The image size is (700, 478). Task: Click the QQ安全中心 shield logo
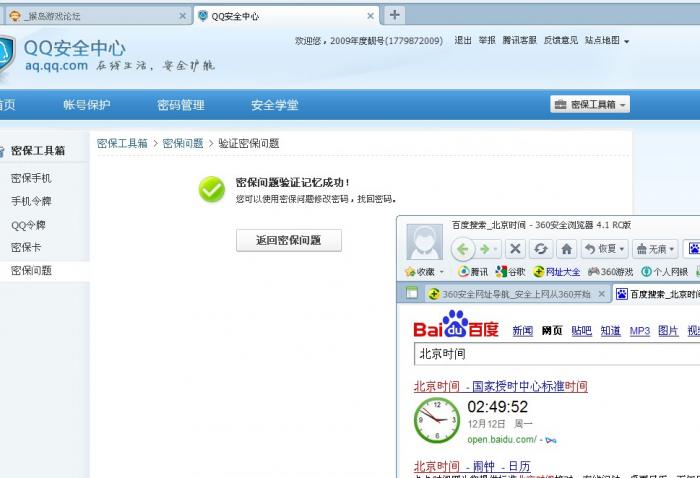[7, 57]
